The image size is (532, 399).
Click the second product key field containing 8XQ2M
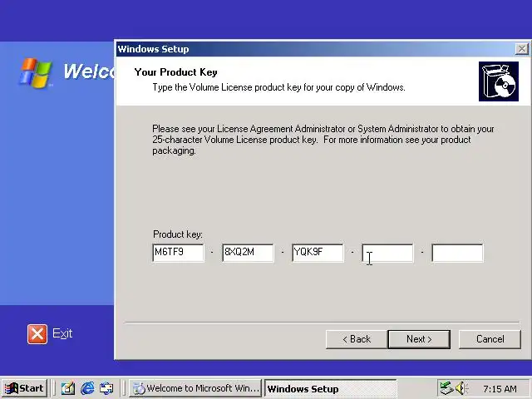(x=248, y=253)
